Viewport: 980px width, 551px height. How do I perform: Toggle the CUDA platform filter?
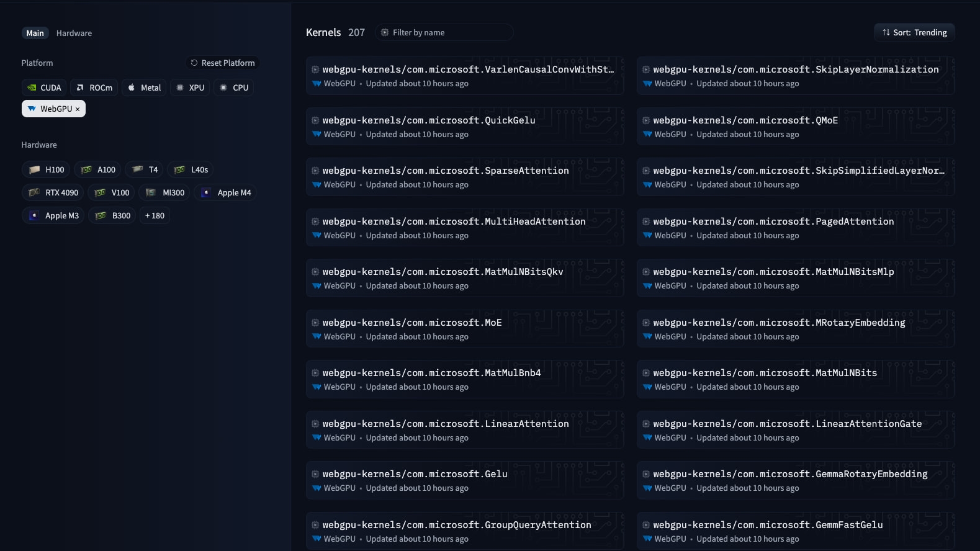[45, 87]
